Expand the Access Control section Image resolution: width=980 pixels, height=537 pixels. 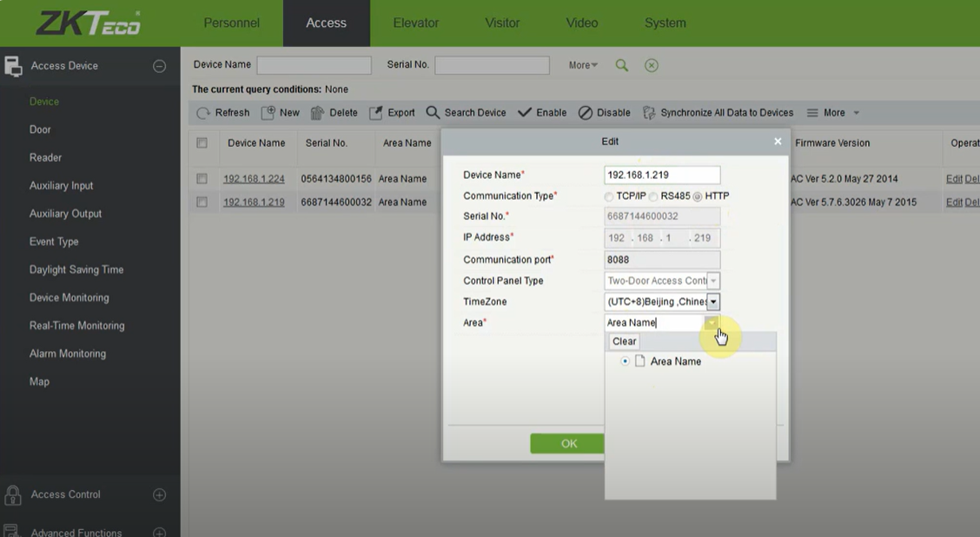tap(159, 494)
